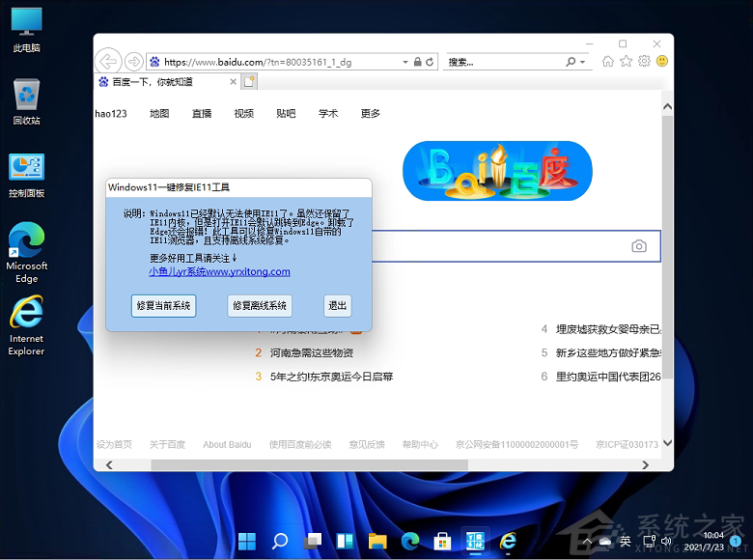The height and width of the screenshot is (560, 753).
Task: Show hidden system tray icons
Action: click(x=585, y=540)
